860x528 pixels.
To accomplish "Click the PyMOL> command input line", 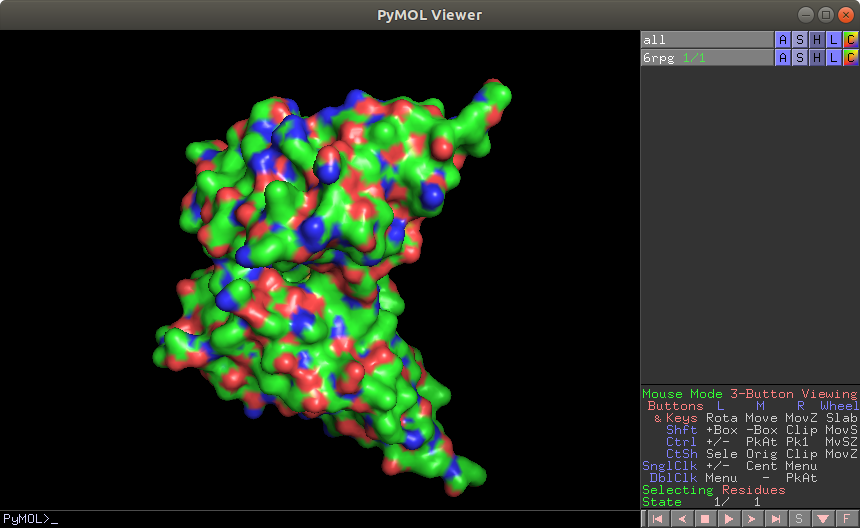I will coord(320,519).
